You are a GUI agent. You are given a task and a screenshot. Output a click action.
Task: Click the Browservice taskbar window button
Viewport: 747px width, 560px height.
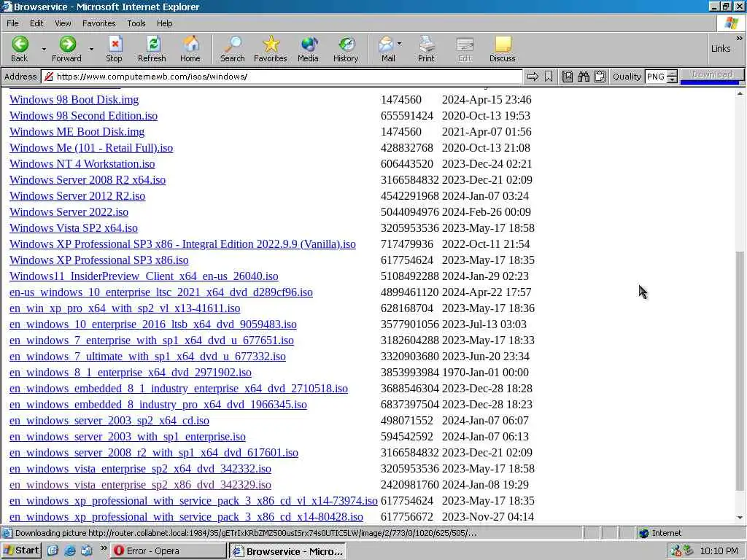click(287, 551)
